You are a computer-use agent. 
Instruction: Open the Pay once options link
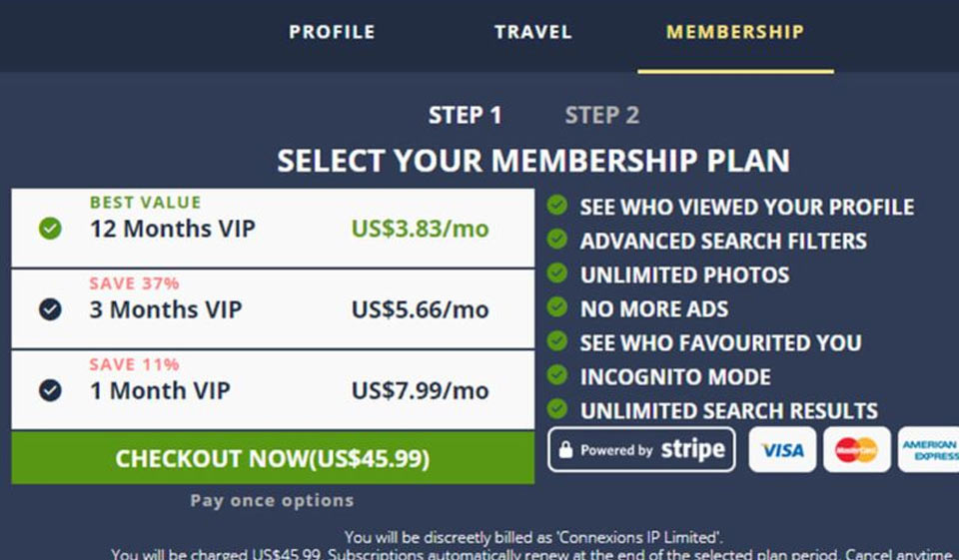tap(272, 501)
